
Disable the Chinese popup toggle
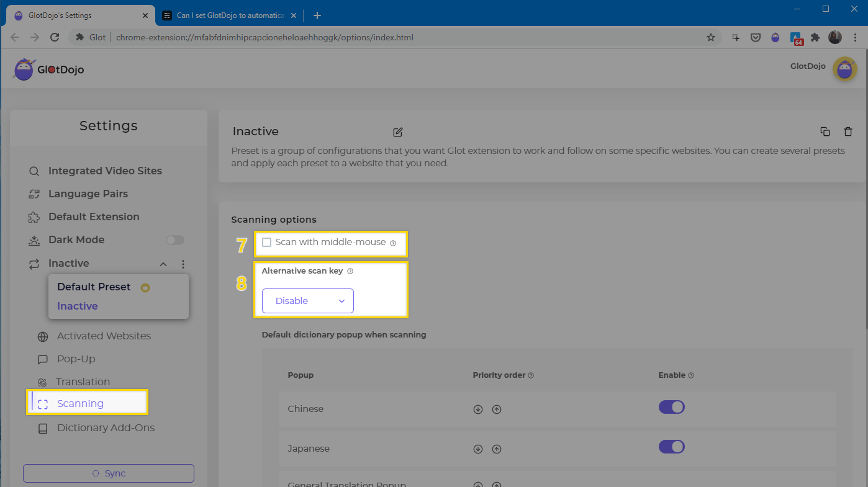click(672, 407)
